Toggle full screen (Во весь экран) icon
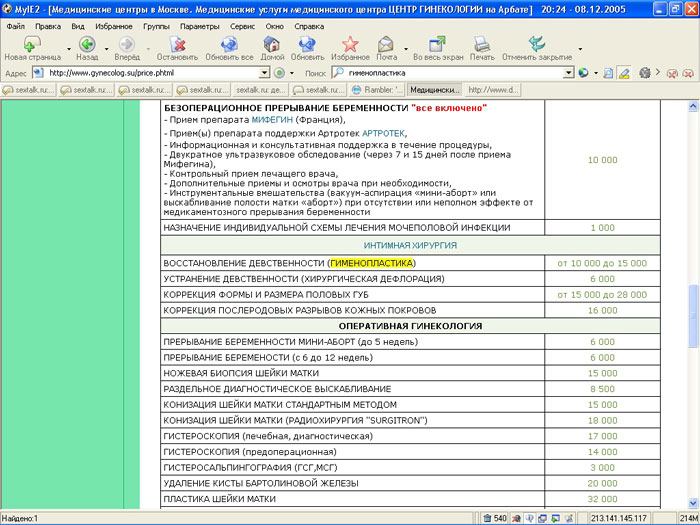This screenshot has width=700, height=525. click(x=437, y=45)
